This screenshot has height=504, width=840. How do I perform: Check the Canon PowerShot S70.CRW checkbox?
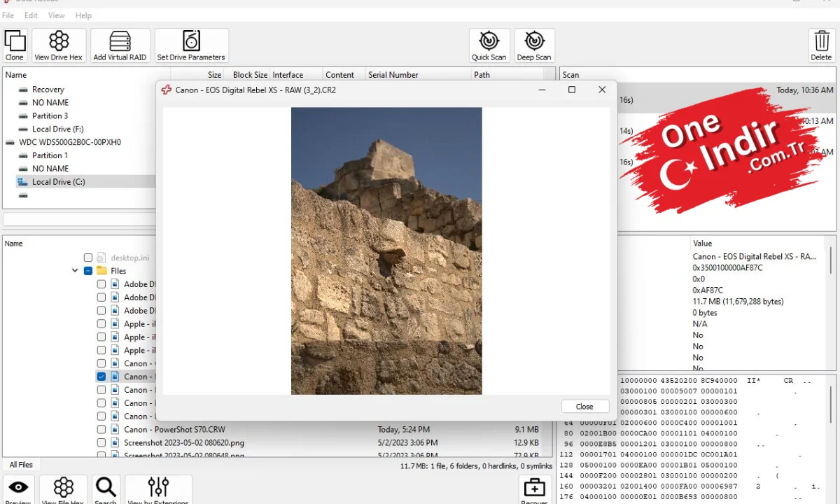tap(101, 430)
